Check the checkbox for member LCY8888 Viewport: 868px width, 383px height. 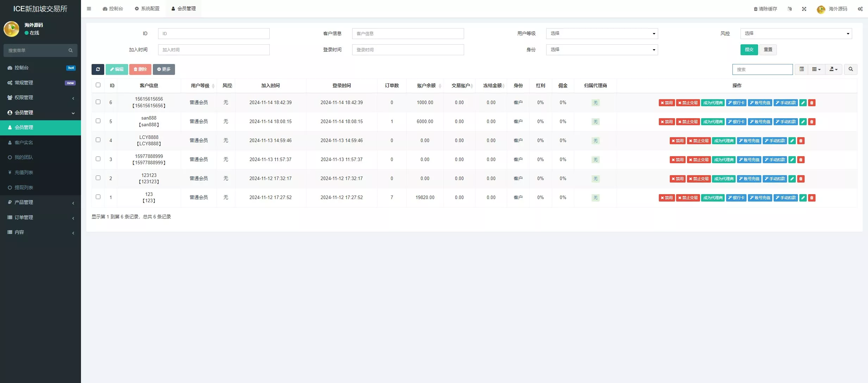(x=98, y=140)
